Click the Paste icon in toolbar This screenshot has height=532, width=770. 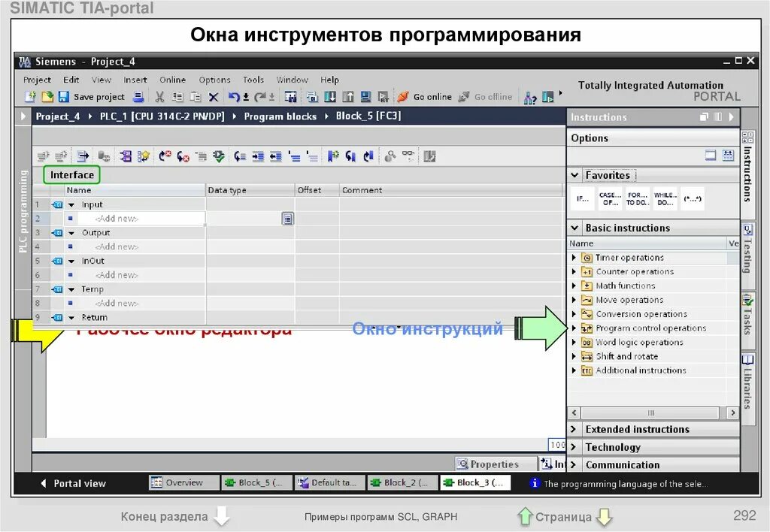(x=196, y=97)
